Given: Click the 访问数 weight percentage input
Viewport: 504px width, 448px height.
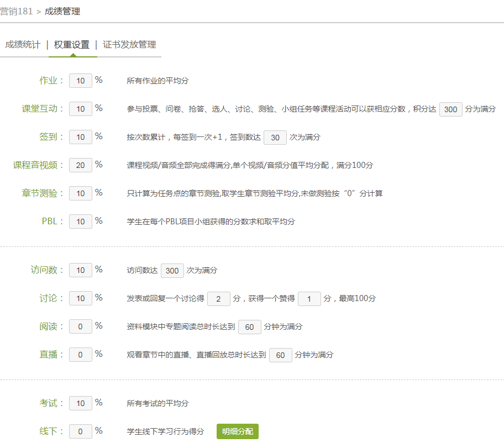Looking at the screenshot, I should pos(81,270).
